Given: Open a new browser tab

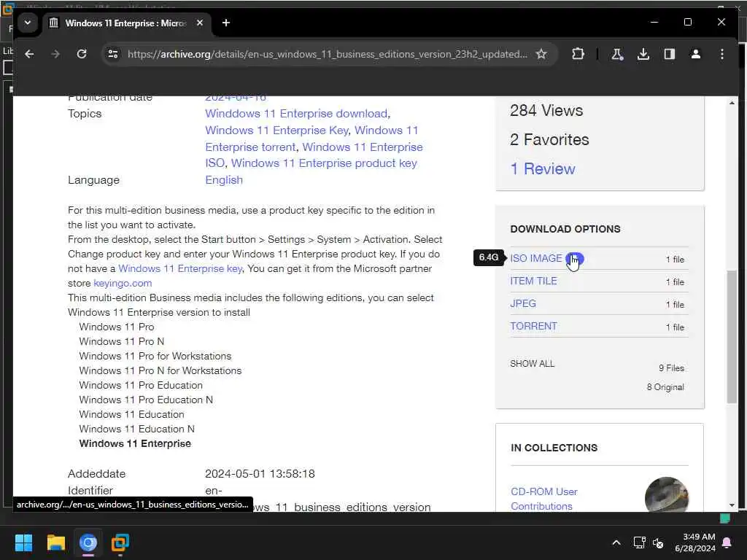Looking at the screenshot, I should coord(226,23).
